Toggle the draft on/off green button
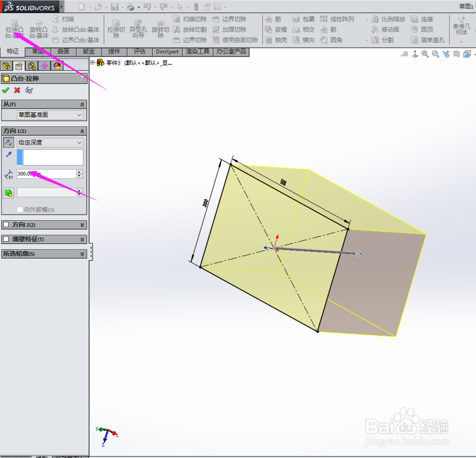 pos(9,193)
